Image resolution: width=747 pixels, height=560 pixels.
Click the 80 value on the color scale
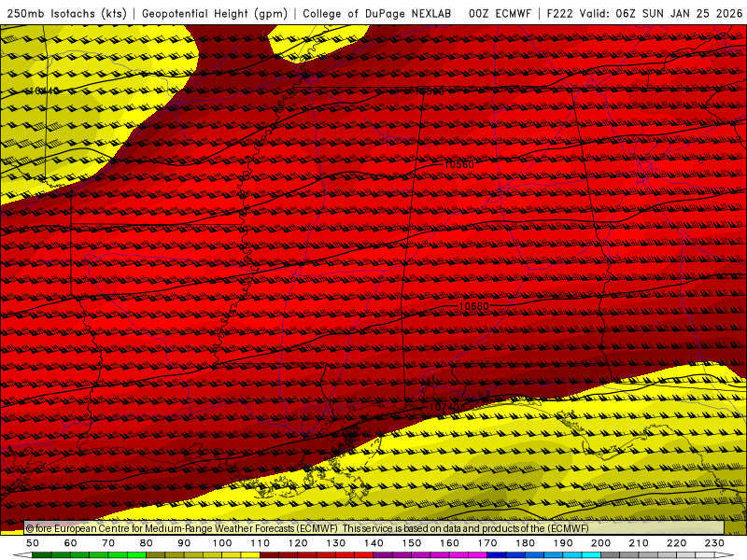[x=147, y=543]
